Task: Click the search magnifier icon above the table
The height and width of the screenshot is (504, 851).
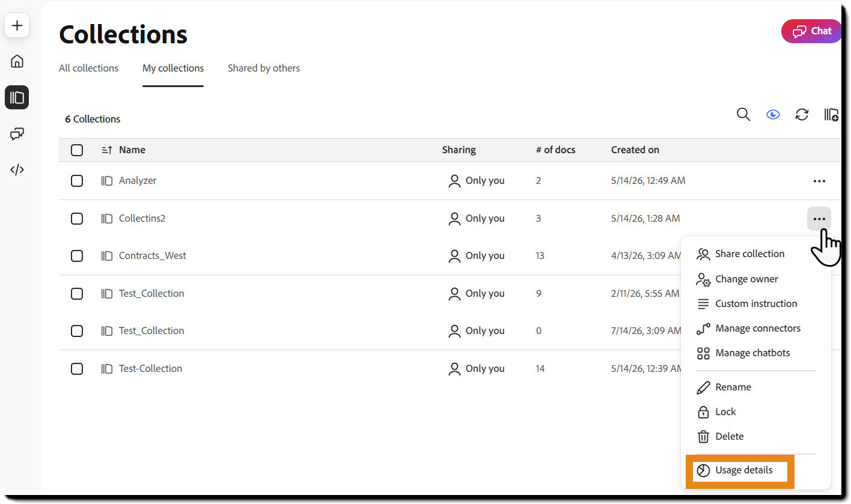Action: pos(743,114)
